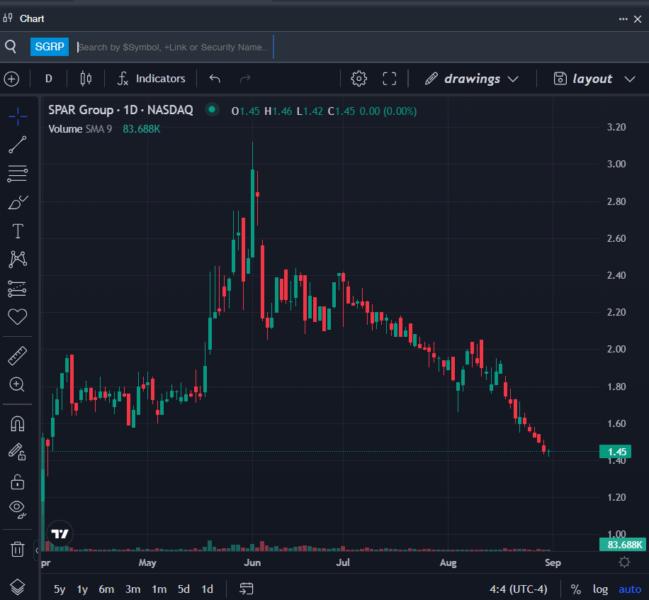Redo the last chart action
Screen dimensions: 649x600
(x=245, y=79)
